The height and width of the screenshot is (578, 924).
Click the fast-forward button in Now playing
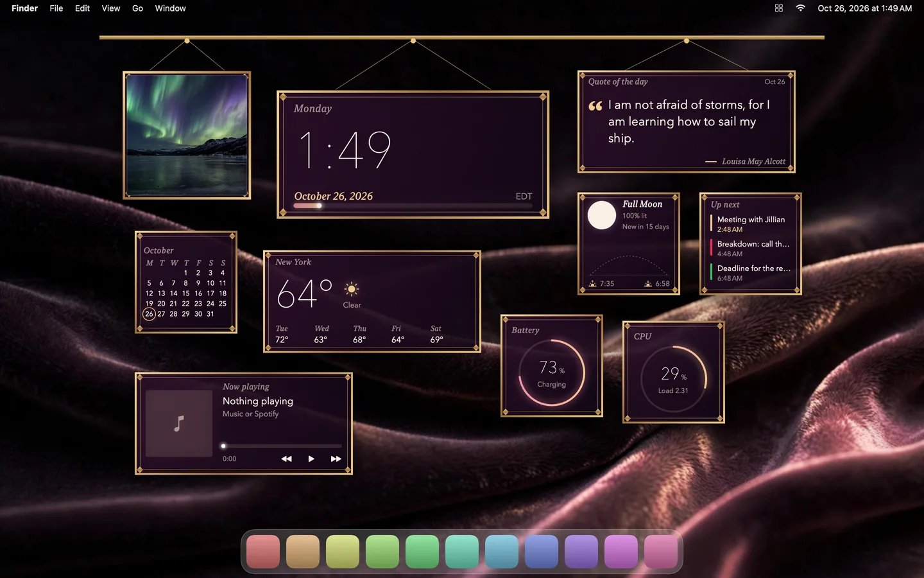point(336,459)
